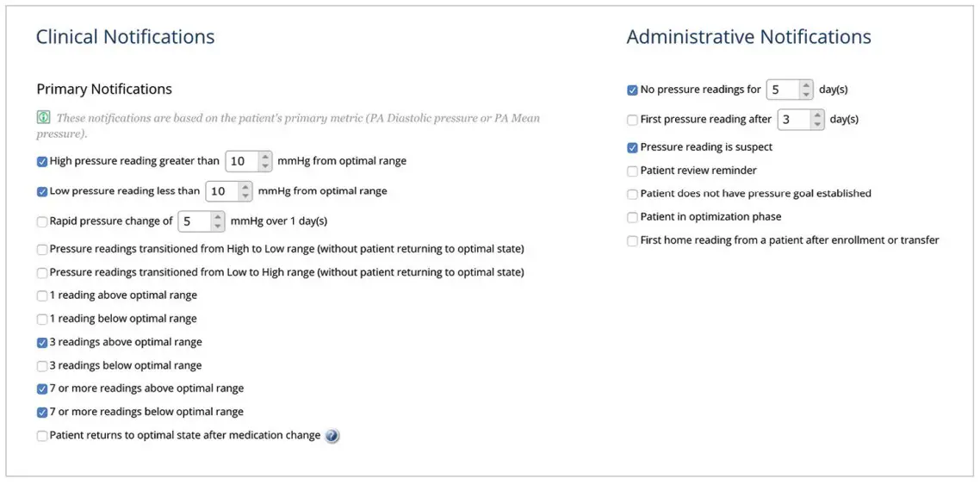Enable Rapid pressure change notification checkbox
The width and height of the screenshot is (980, 485).
point(42,221)
